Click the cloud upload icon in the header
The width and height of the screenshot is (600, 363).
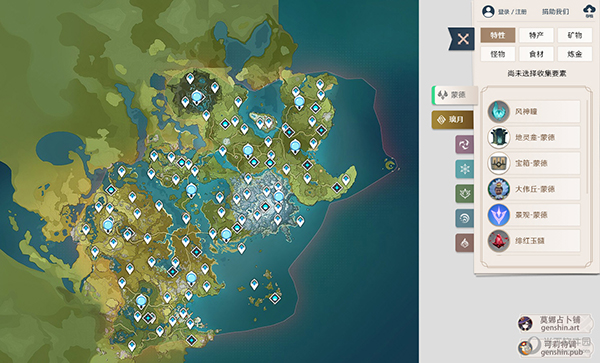click(x=589, y=10)
